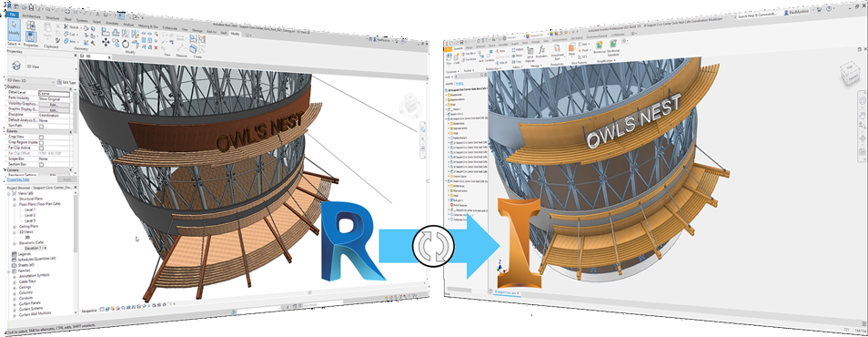Expand the Ceiling Plans node
The width and height of the screenshot is (868, 337).
(14, 227)
